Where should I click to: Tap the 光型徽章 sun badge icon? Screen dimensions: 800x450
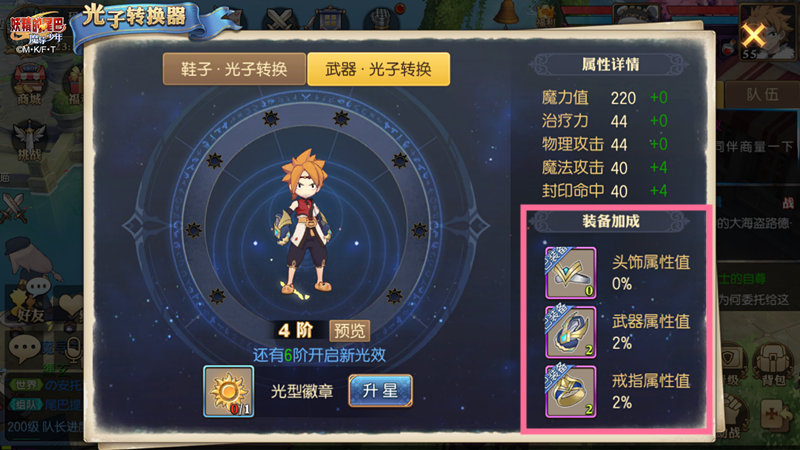(229, 391)
